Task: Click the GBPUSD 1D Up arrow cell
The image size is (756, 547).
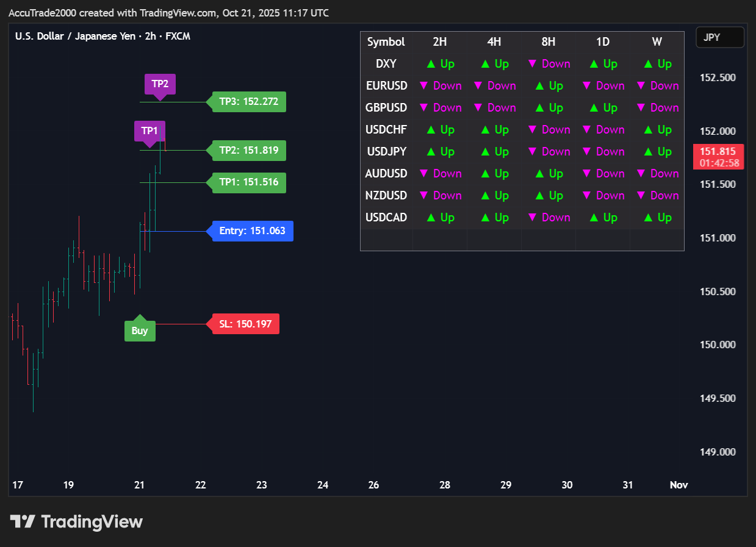Action: click(603, 108)
